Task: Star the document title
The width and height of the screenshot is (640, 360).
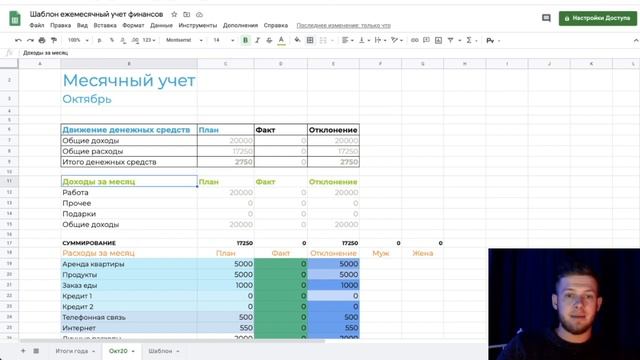Action: click(174, 14)
